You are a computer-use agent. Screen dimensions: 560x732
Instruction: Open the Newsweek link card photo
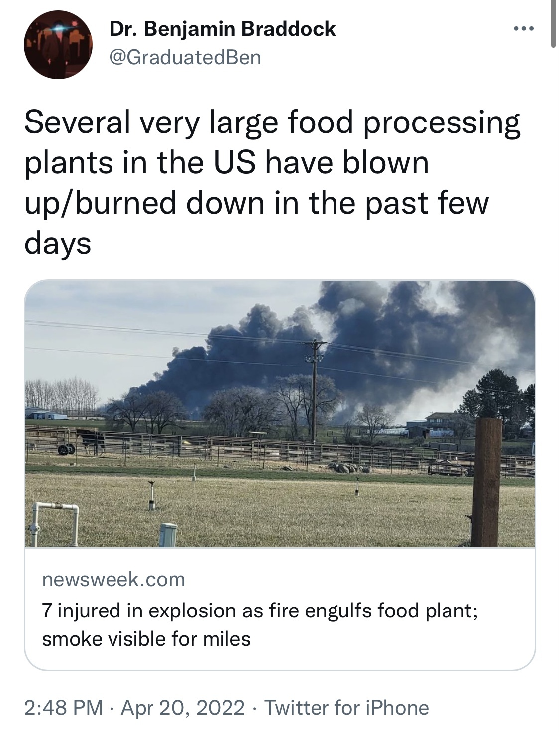(280, 413)
